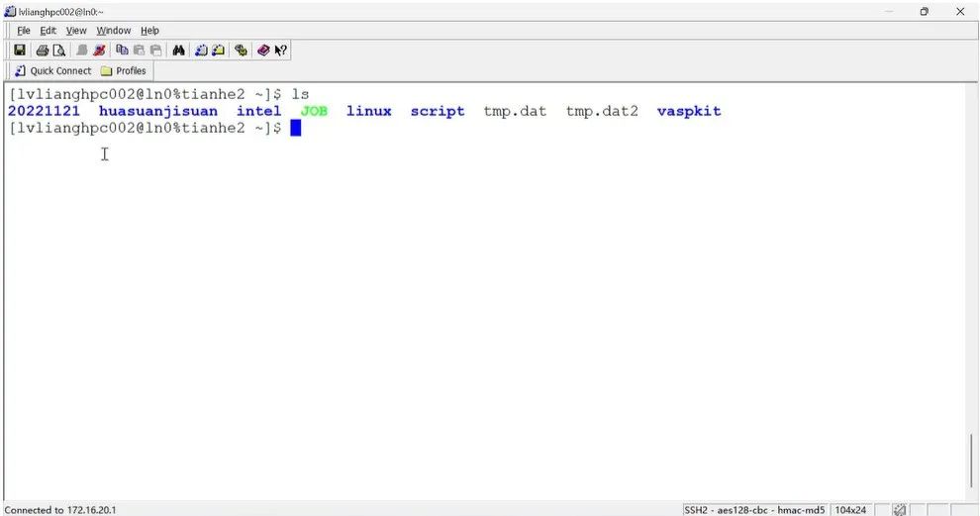Click the title bar application icon

point(10,11)
